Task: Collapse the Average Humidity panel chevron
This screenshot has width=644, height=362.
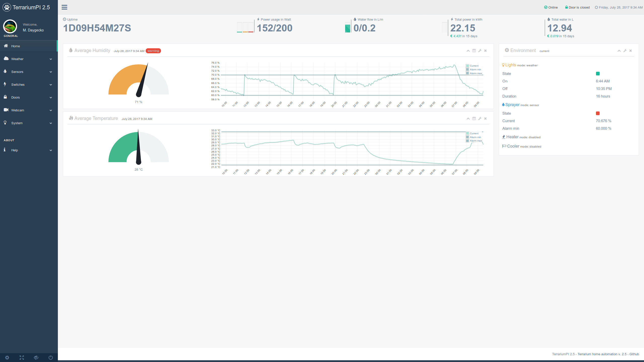Action: coord(468,51)
